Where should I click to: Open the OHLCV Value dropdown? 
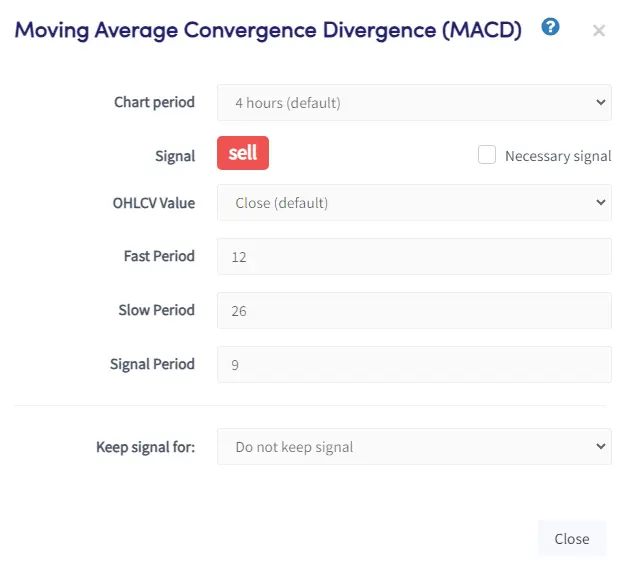414,202
